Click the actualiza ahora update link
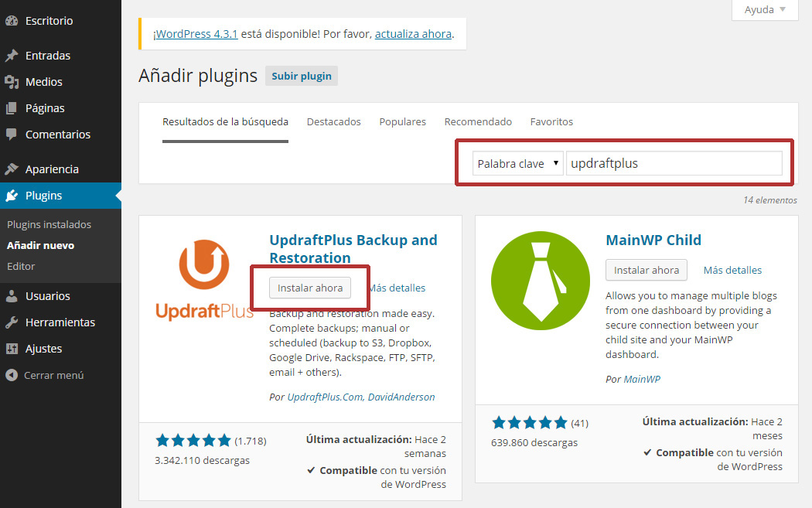The height and width of the screenshot is (508, 812). [413, 34]
